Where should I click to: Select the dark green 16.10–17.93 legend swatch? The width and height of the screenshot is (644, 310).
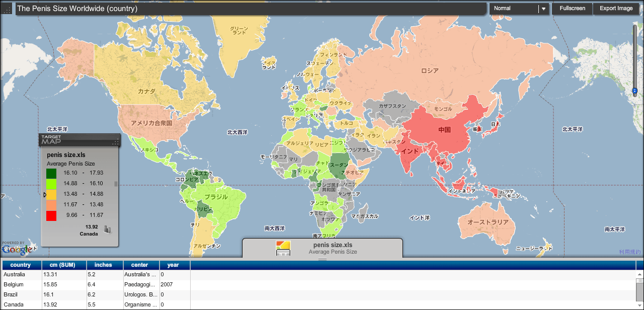51,173
